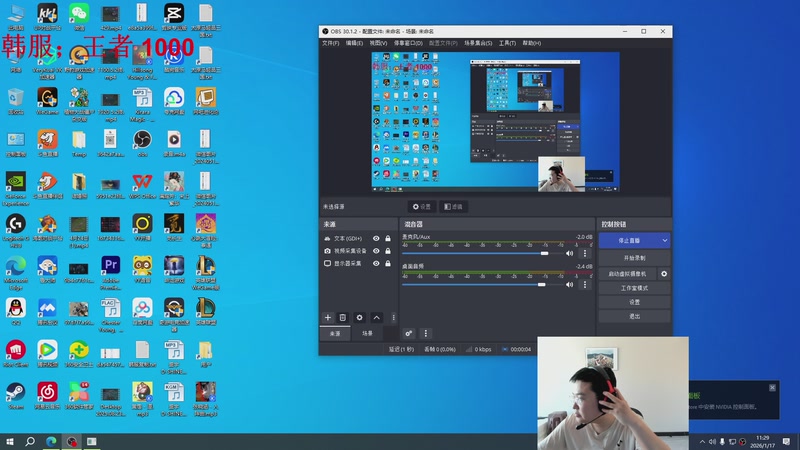The width and height of the screenshot is (800, 450).
Task: Add a new source with the plus button
Action: pos(328,317)
